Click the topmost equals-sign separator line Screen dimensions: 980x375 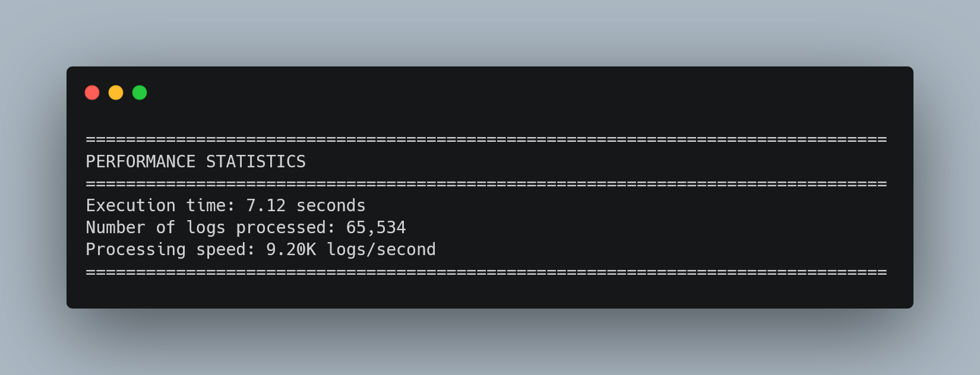tap(486, 139)
